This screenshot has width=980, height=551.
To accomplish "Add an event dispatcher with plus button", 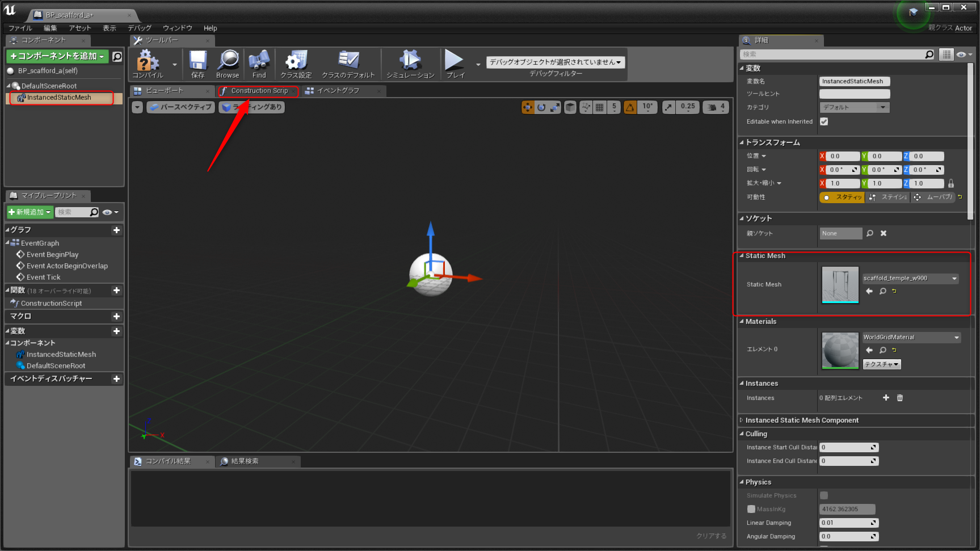I will click(x=116, y=379).
